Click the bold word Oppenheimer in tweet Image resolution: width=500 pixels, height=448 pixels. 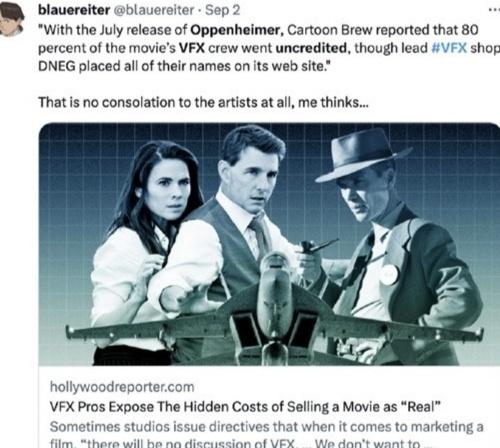pos(237,30)
